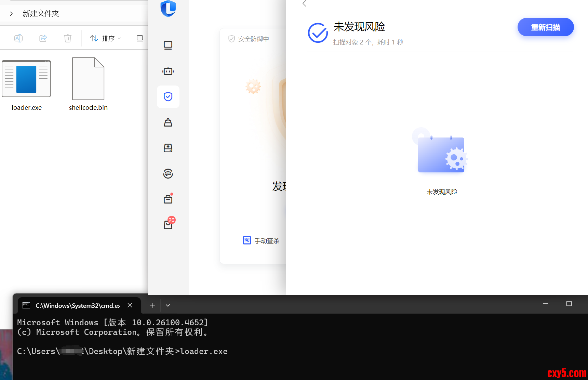Click the 重新扫描 rescan button
The width and height of the screenshot is (588, 380).
click(545, 27)
